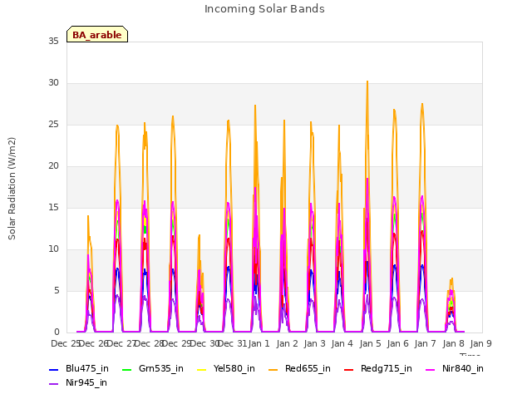Click the Incoming Solar Bands chart title

coord(264,9)
